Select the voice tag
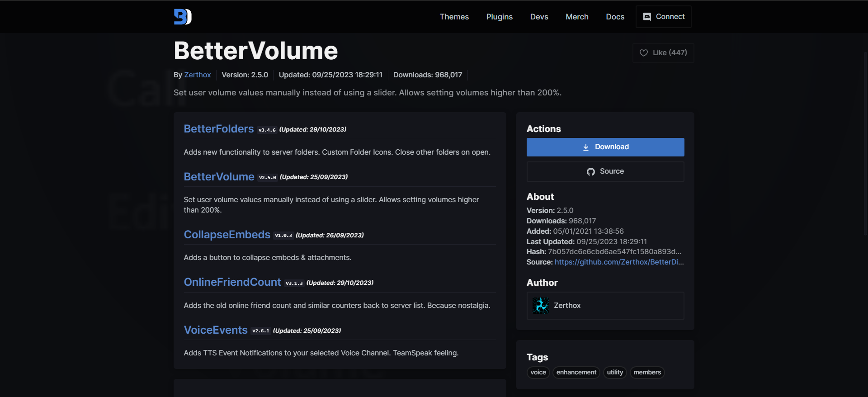868x397 pixels. click(x=538, y=373)
